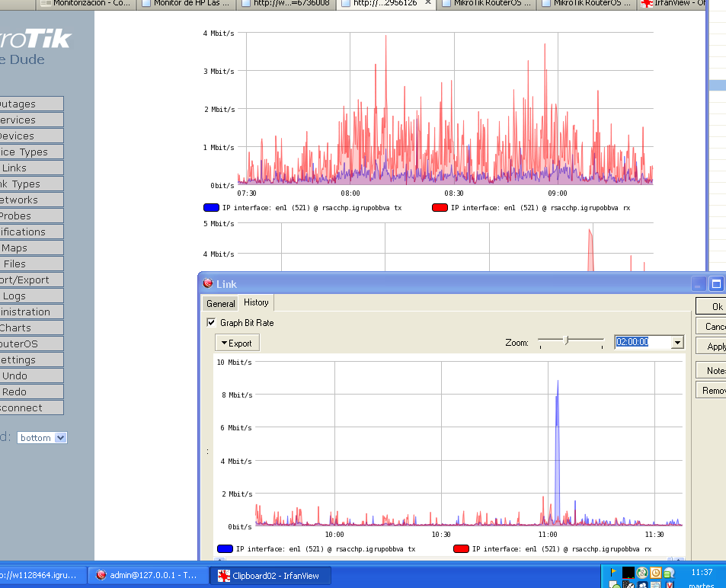Open Logs in the Dude sidebar
Image resolution: width=726 pixels, height=588 pixels.
click(x=31, y=296)
